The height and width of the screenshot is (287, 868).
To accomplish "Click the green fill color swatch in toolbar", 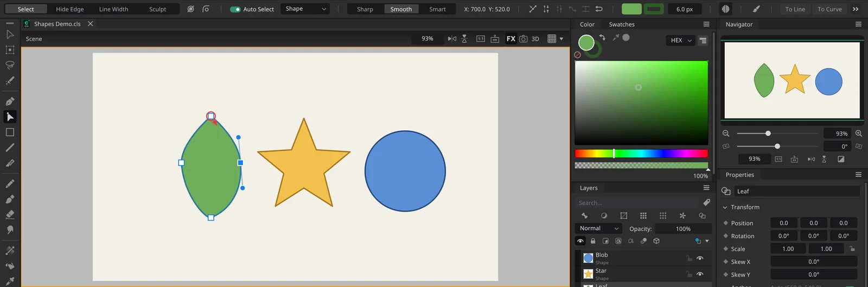I will coord(631,9).
